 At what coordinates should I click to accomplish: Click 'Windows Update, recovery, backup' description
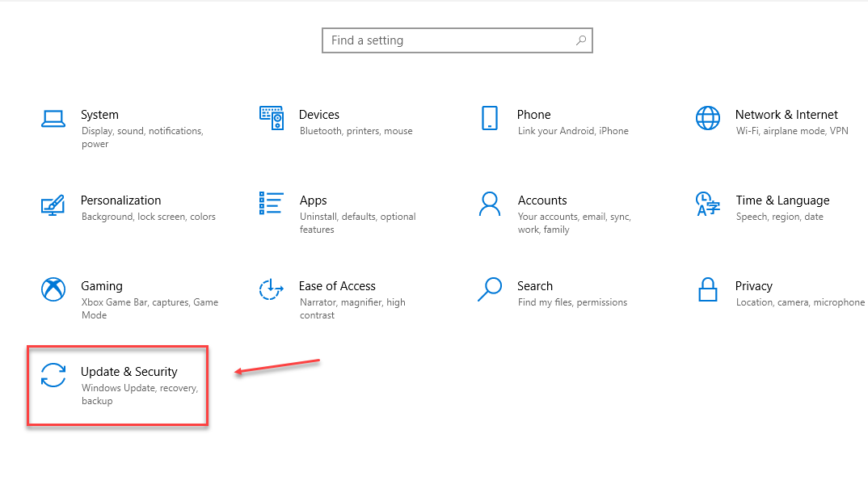point(140,394)
